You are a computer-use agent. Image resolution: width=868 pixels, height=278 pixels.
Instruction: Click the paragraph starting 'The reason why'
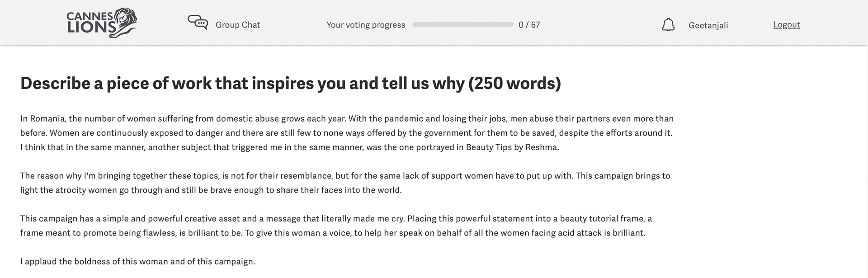345,183
